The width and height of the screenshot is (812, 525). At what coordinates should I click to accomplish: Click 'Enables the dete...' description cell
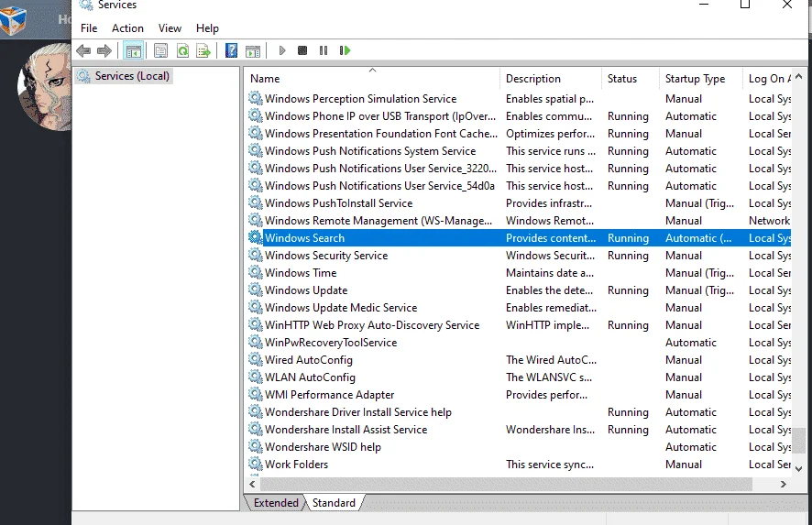pos(549,290)
